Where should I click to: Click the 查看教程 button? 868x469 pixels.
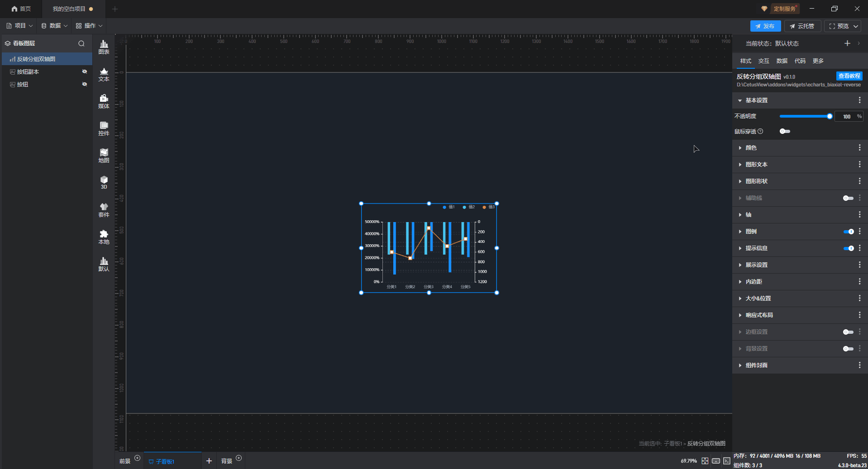tap(849, 76)
